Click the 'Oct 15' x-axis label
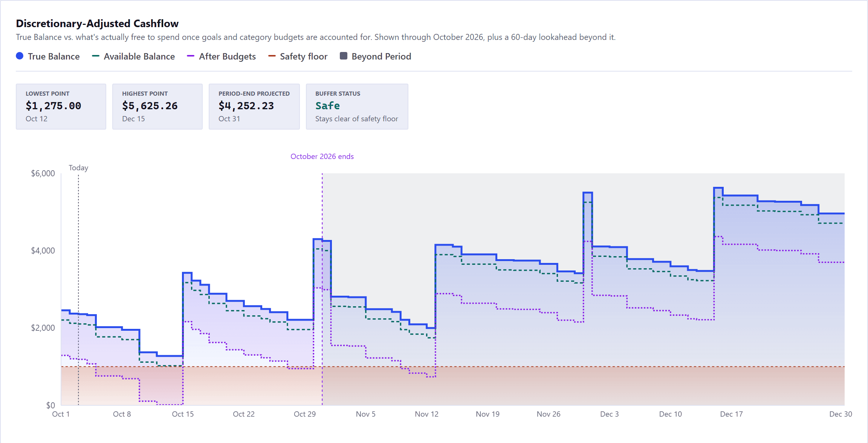 [183, 414]
